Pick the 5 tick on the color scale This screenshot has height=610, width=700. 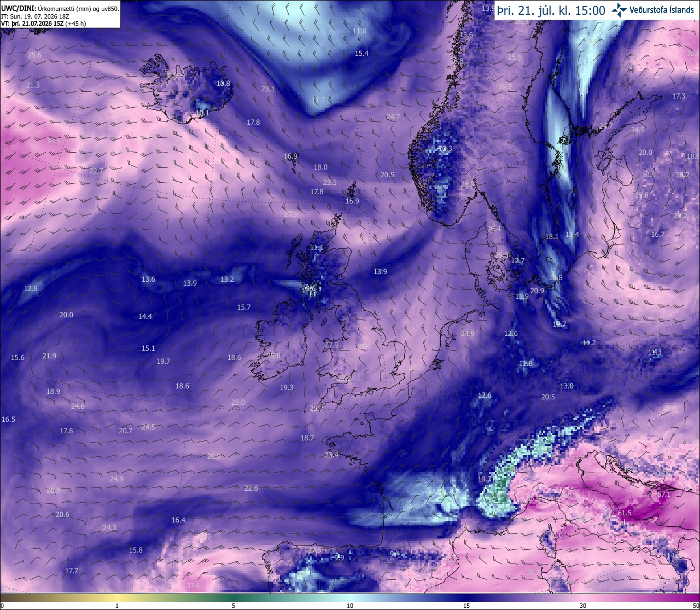coord(234,606)
